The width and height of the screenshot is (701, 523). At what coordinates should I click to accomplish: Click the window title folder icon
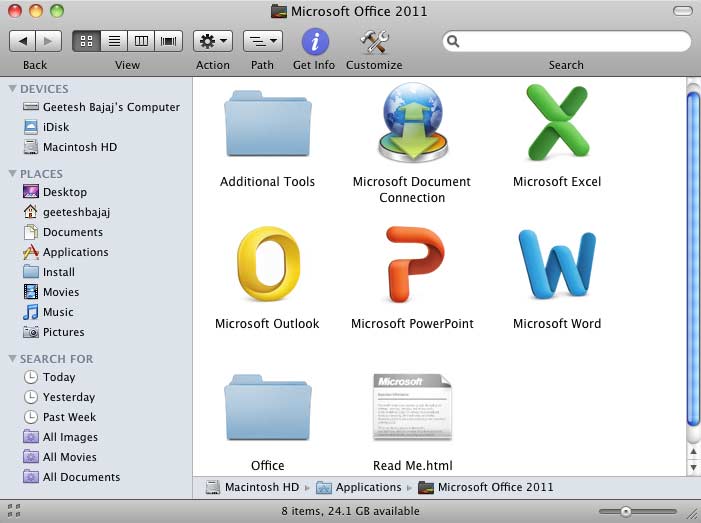pos(279,11)
